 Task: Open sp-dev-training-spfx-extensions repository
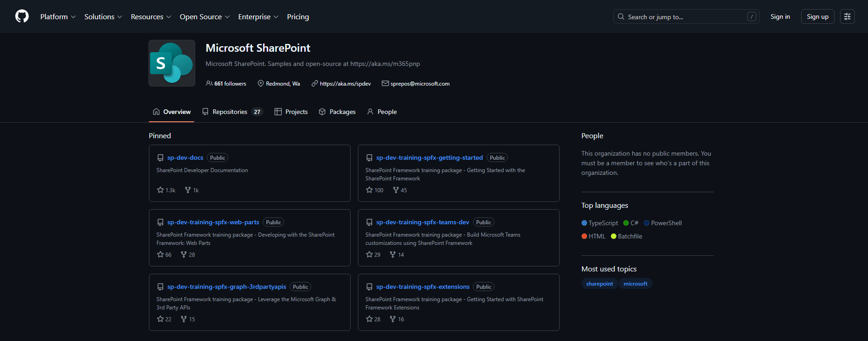423,287
